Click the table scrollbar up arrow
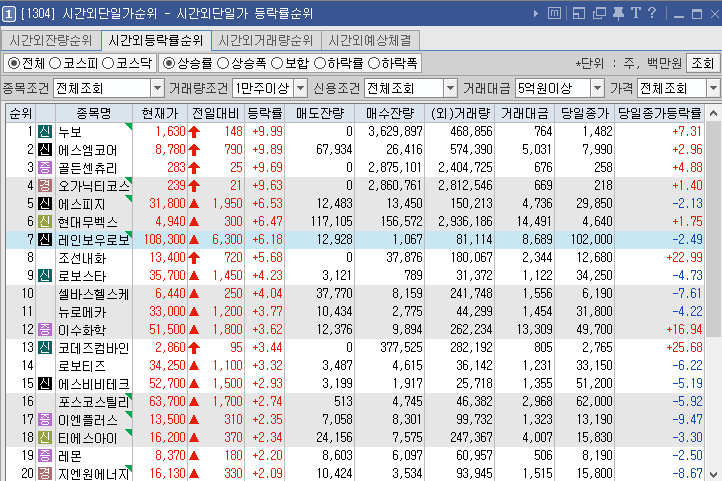Screen dimensions: 722x481 pos(713,113)
